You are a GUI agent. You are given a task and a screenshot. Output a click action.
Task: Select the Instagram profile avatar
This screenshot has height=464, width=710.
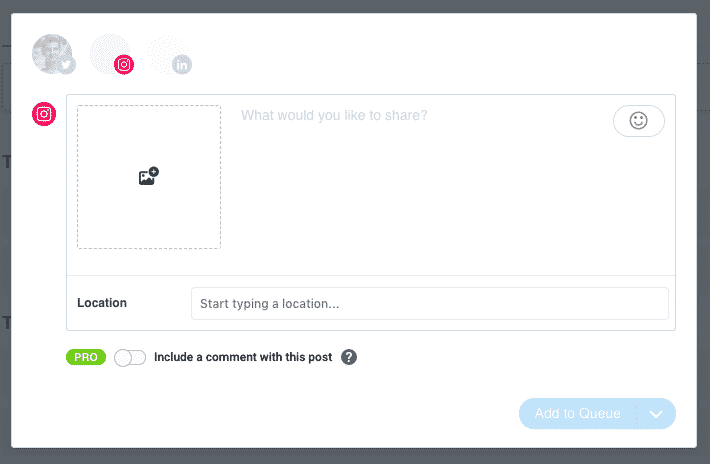click(108, 52)
